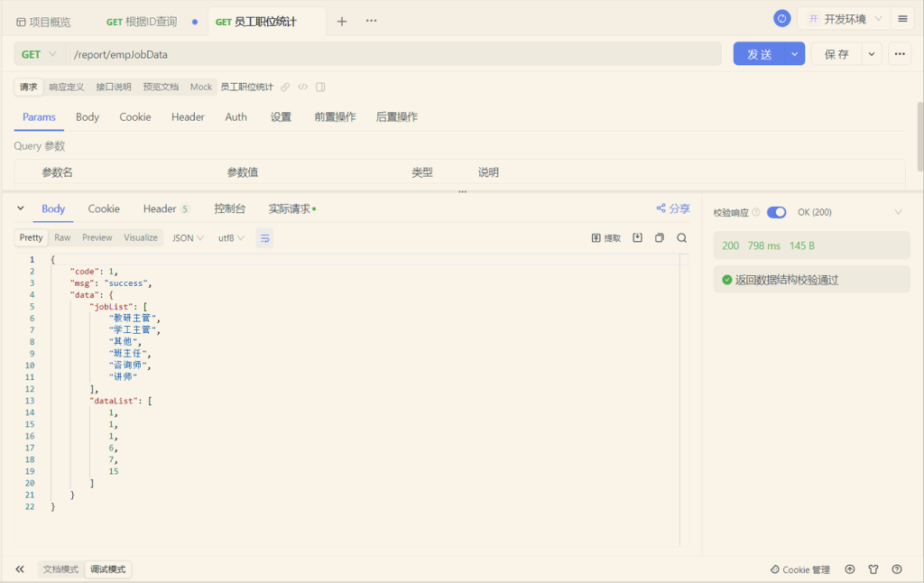Open the utf8 encoding dropdown
This screenshot has height=583, width=924.
point(231,238)
